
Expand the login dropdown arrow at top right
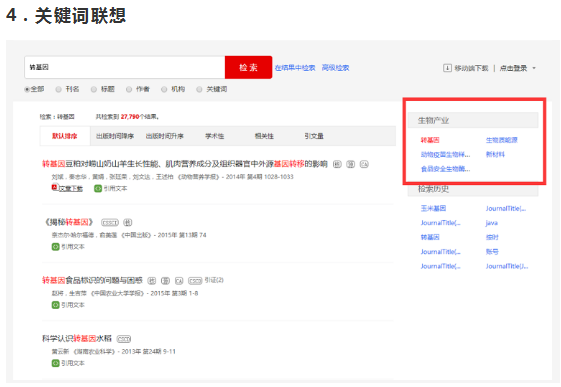click(534, 68)
